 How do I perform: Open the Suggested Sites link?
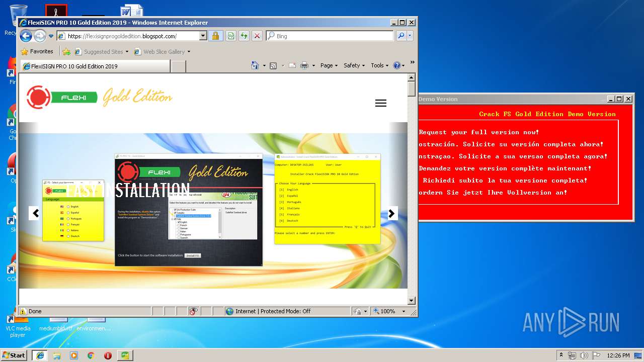click(101, 52)
